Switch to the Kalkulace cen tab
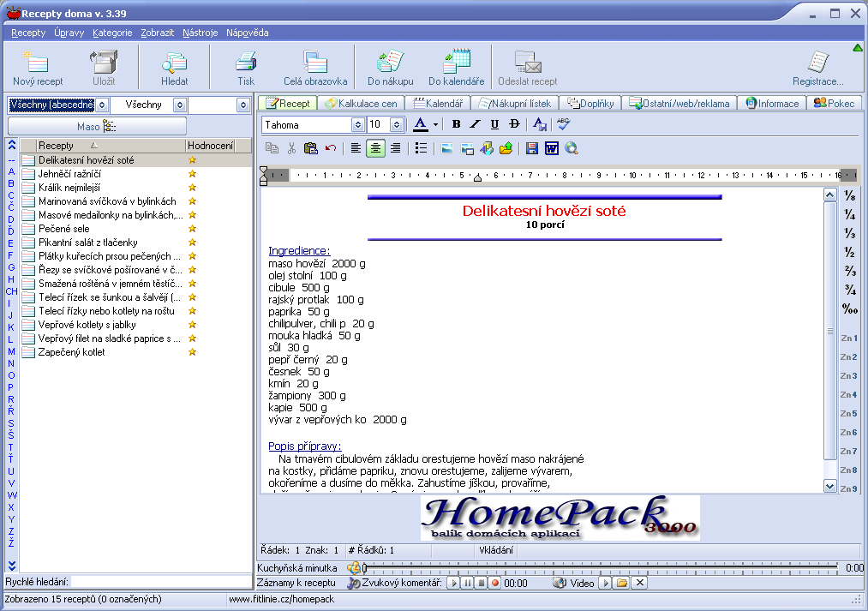The image size is (868, 611). click(361, 104)
